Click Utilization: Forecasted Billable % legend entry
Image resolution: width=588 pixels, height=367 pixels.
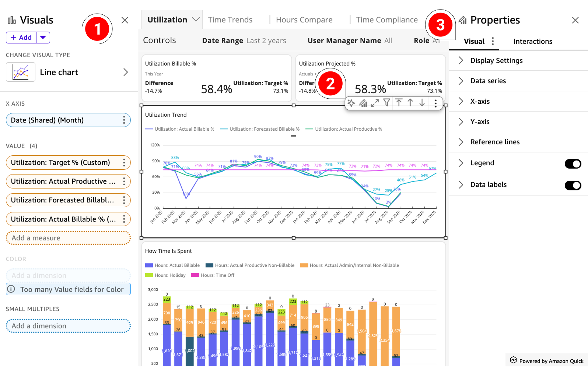[260, 129]
